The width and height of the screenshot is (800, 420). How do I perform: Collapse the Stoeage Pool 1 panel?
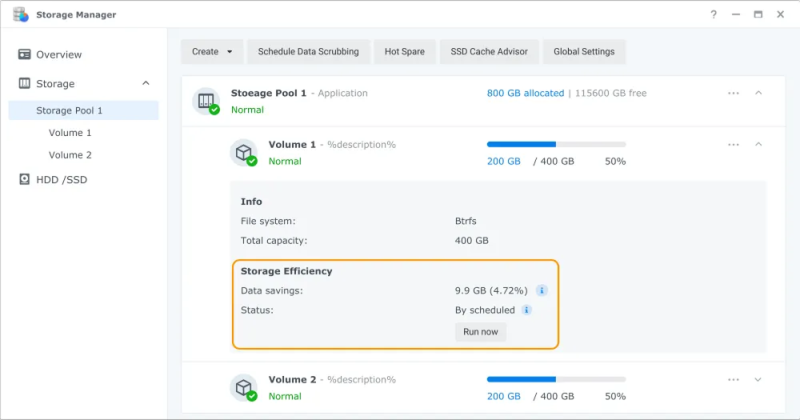pos(758,93)
